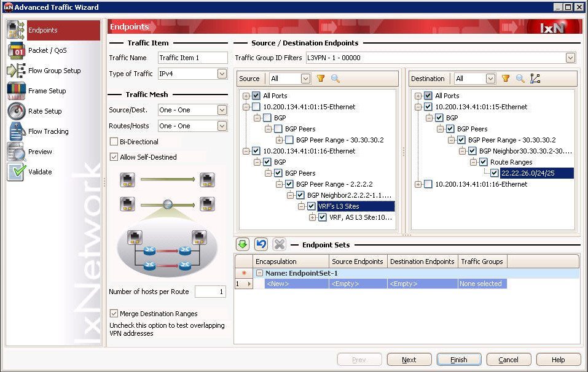The image size is (588, 372).
Task: Open the Rate Setup gauge icon
Action: (x=16, y=111)
